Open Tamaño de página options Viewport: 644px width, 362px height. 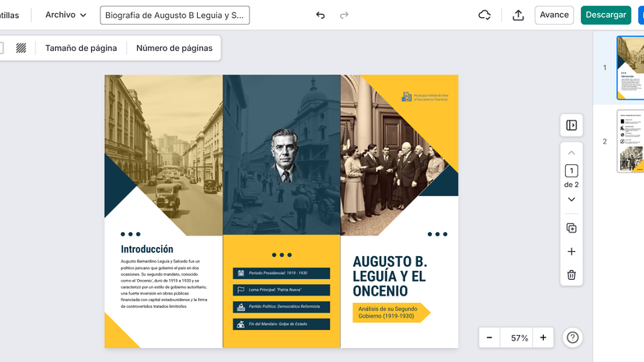[x=80, y=48]
